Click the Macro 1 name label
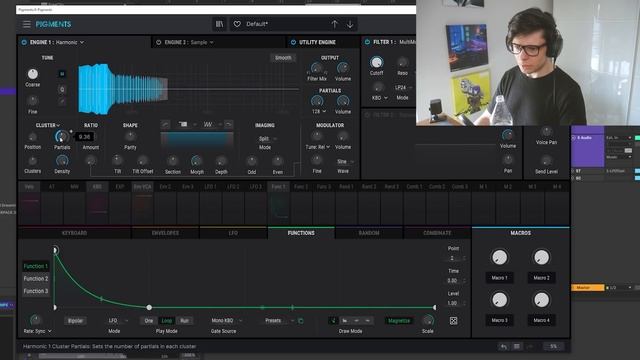 point(499,278)
